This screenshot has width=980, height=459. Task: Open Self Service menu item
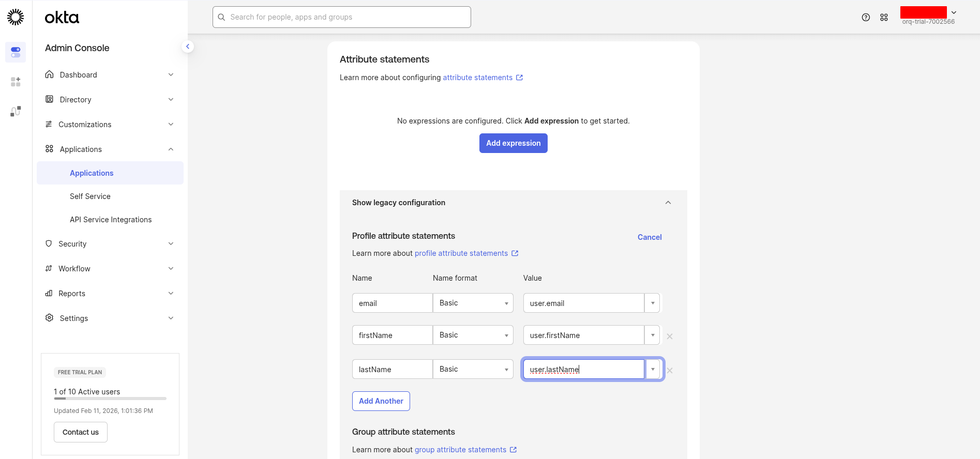(90, 196)
